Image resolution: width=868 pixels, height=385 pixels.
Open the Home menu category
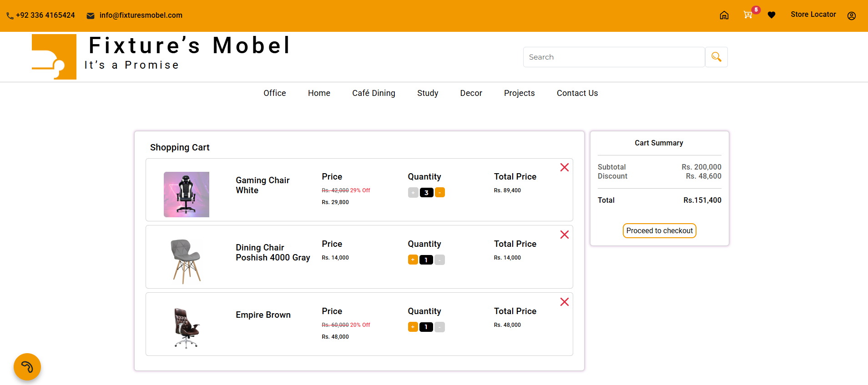tap(319, 93)
